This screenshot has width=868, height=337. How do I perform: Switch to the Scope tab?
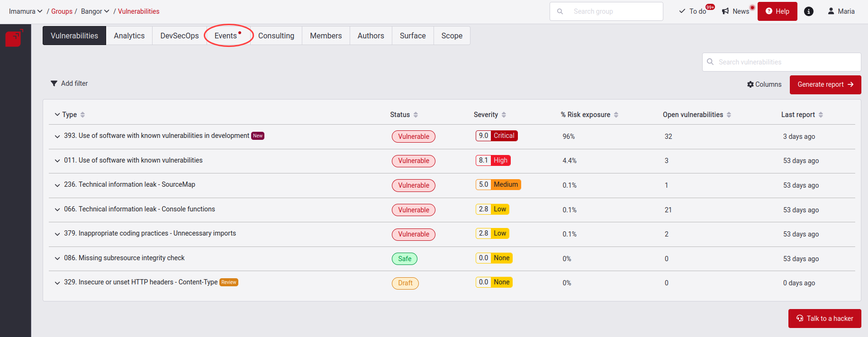pos(452,36)
